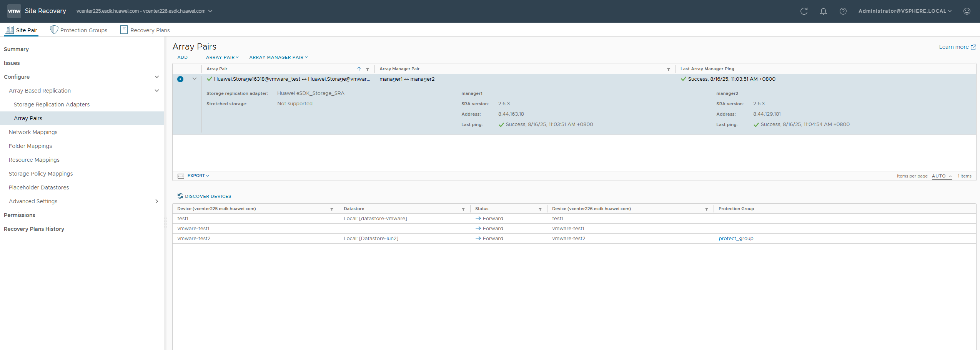Click the refresh icon in top bar
The height and width of the screenshot is (350, 980).
(804, 11)
